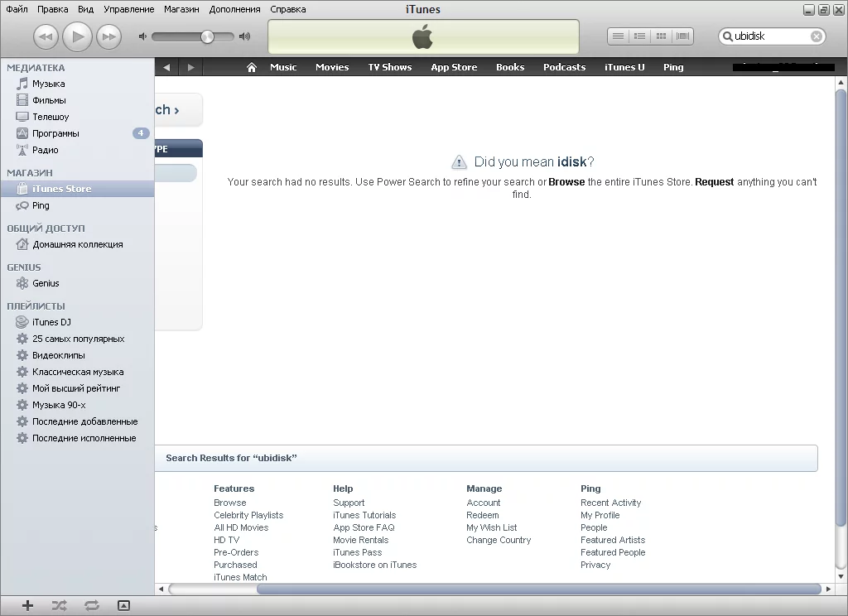Open the Файл menu
Image resolution: width=848 pixels, height=616 pixels.
[17, 9]
